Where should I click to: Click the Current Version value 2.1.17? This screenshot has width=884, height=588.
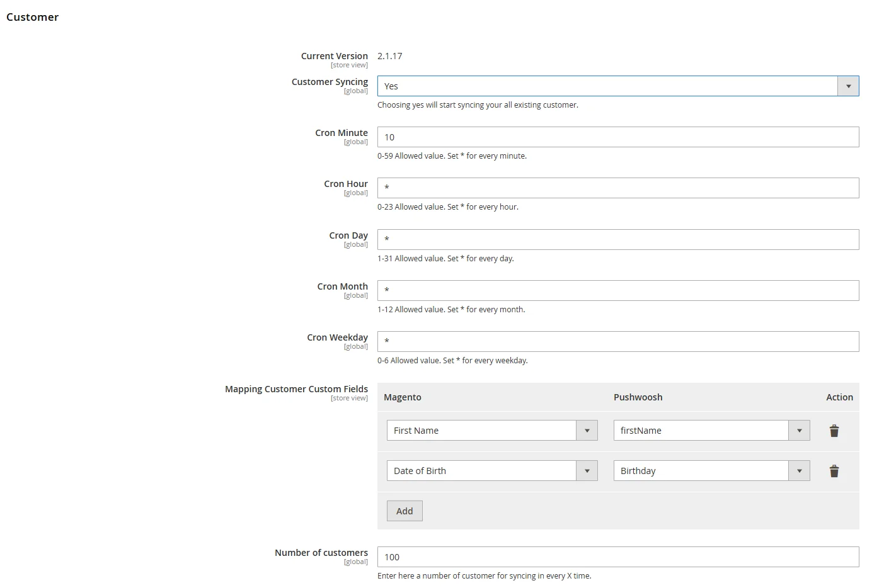pos(389,56)
